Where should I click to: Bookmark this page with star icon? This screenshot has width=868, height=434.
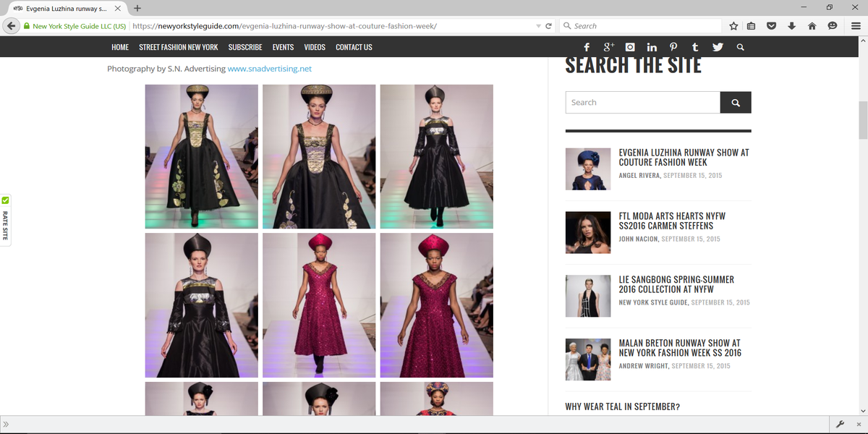click(x=733, y=26)
